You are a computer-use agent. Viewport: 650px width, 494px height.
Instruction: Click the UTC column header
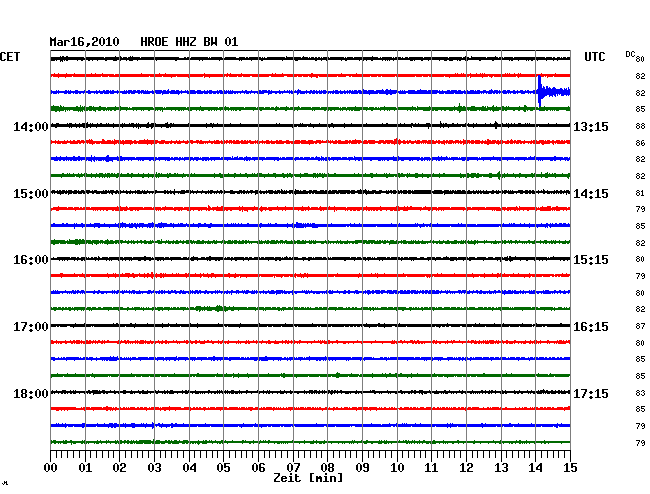click(594, 57)
